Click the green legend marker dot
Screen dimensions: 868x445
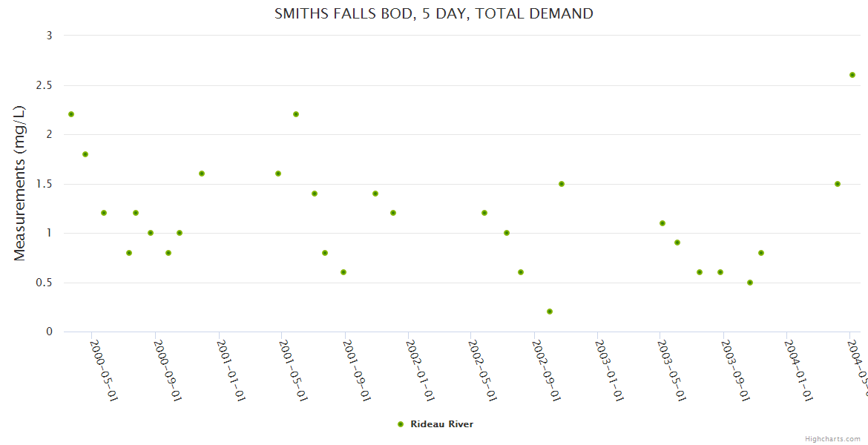click(x=401, y=424)
